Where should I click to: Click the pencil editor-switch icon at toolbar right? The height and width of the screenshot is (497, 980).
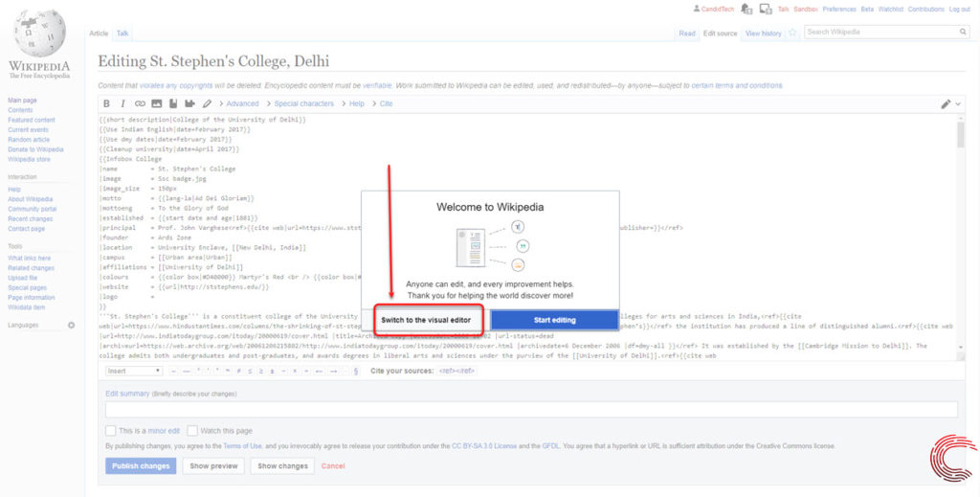click(x=946, y=104)
